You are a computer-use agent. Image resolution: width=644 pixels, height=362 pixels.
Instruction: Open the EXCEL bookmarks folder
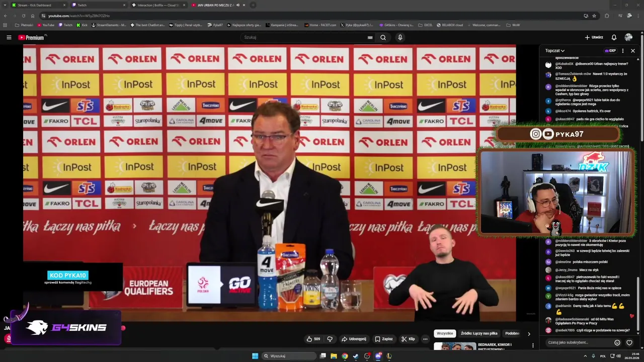426,25
